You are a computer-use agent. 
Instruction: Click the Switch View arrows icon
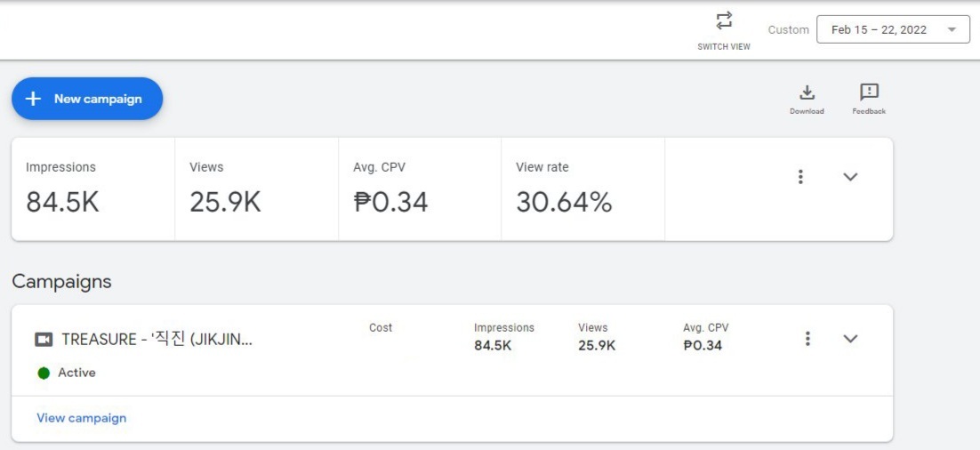tap(724, 20)
